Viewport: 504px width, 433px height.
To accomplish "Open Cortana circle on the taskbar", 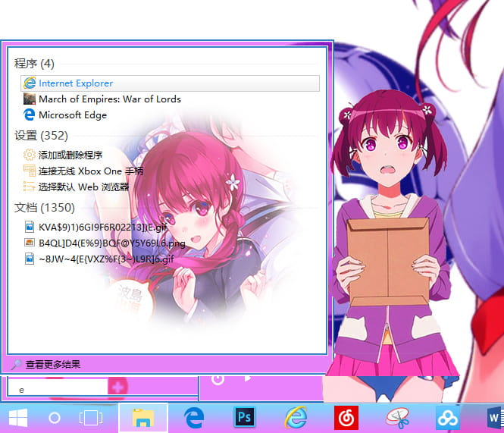I will click(x=55, y=418).
